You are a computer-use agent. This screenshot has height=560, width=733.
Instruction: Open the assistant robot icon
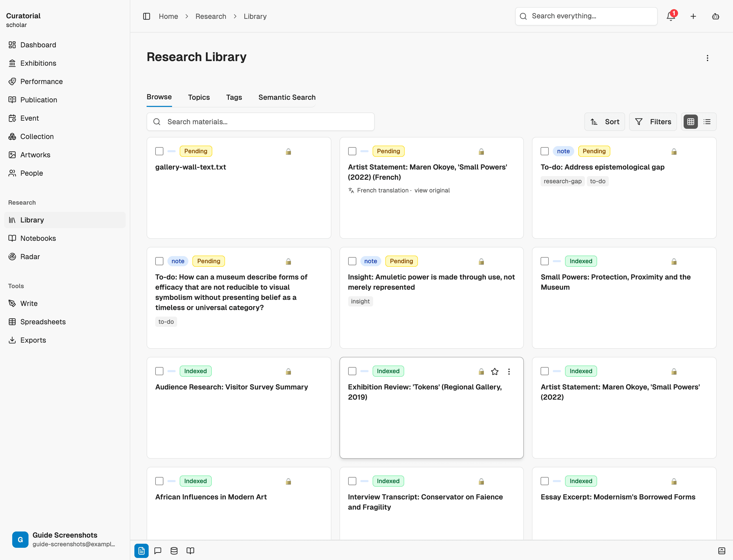(x=716, y=16)
